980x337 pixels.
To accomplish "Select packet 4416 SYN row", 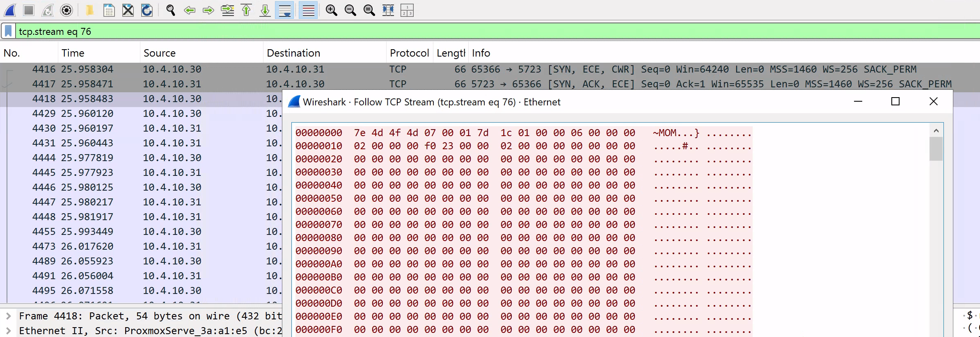I will [x=164, y=69].
